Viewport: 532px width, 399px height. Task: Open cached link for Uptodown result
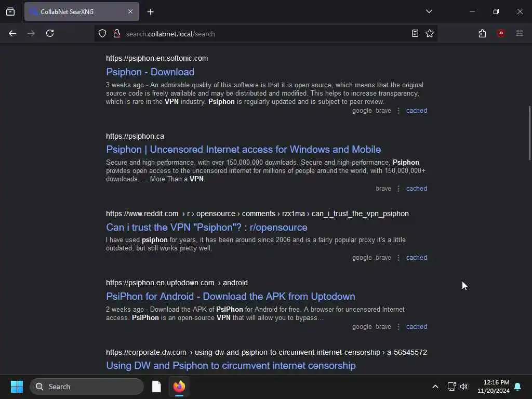[417, 327]
